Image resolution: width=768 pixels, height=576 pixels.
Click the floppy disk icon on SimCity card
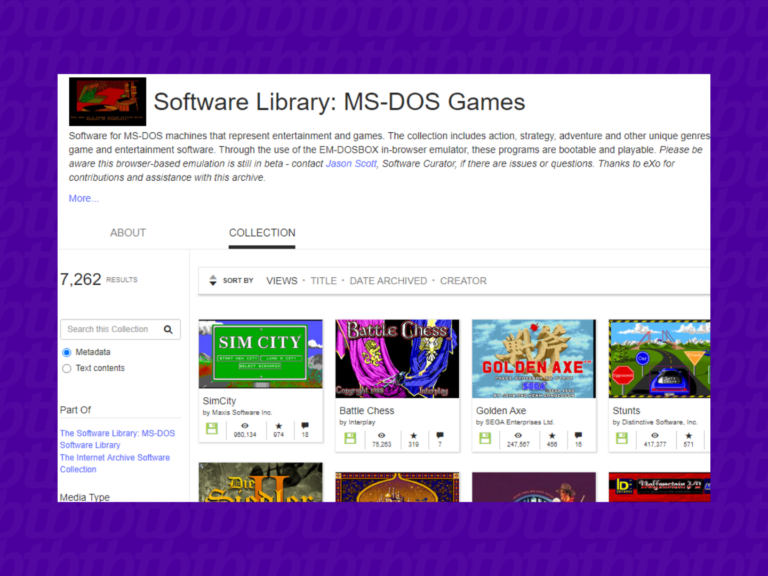(x=212, y=428)
